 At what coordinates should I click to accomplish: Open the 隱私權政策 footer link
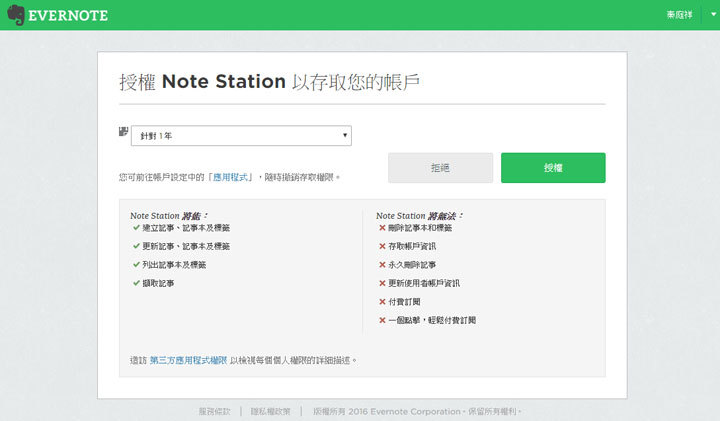tap(269, 411)
